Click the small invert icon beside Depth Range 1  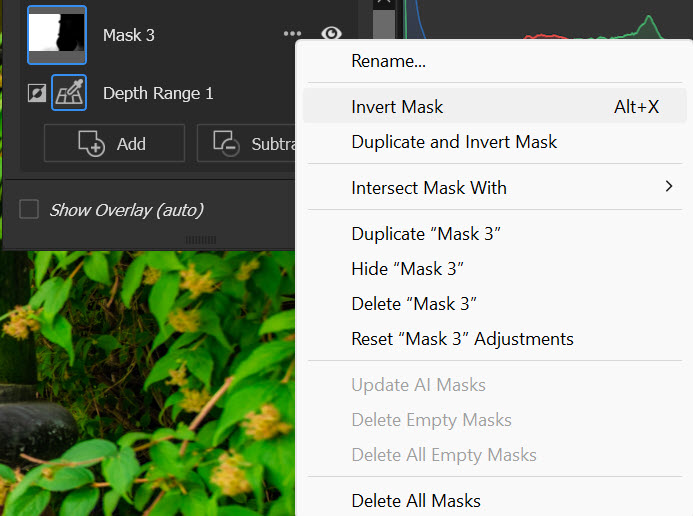36,93
